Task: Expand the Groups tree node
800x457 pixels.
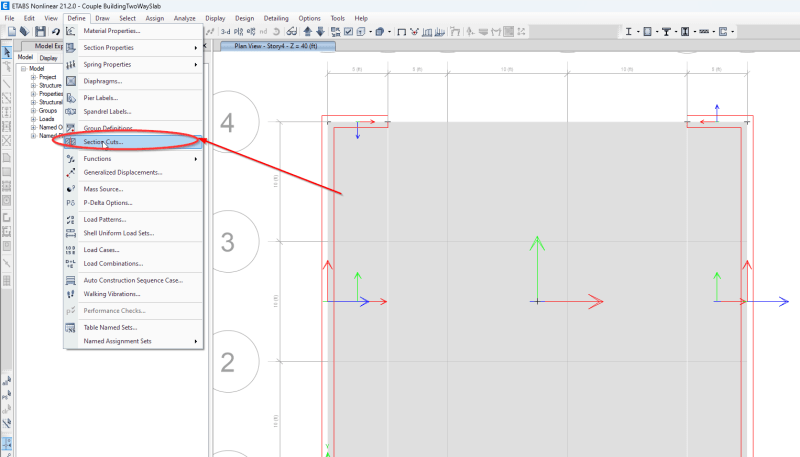Action: [33, 111]
